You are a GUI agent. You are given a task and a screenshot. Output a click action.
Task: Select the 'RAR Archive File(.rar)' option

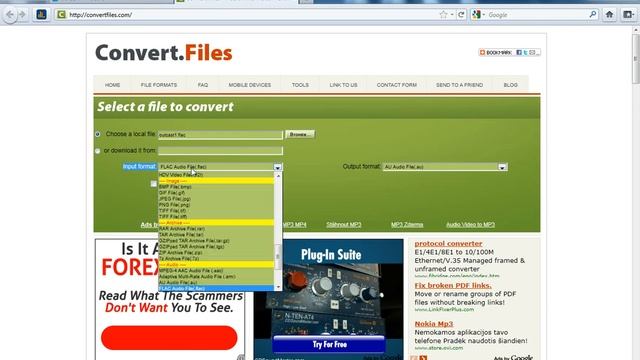[216, 229]
